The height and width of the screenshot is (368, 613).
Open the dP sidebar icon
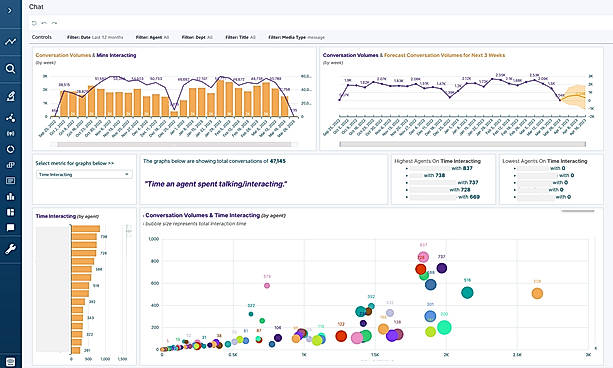(10, 165)
